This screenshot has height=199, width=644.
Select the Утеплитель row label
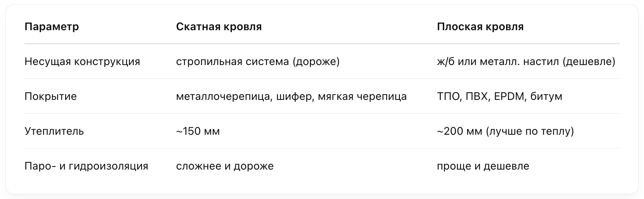pos(54,131)
